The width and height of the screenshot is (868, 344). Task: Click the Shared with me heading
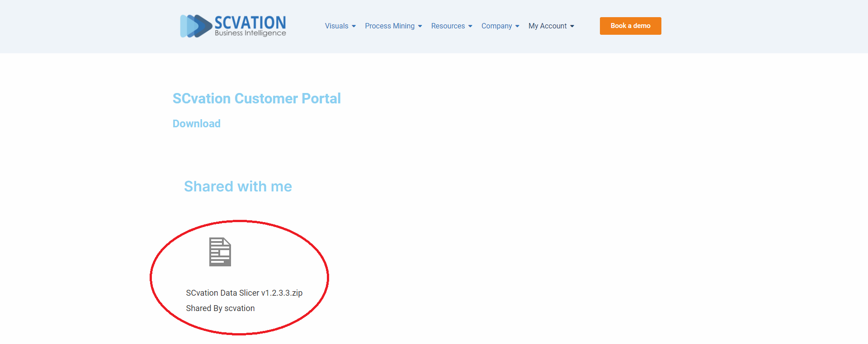coord(238,186)
